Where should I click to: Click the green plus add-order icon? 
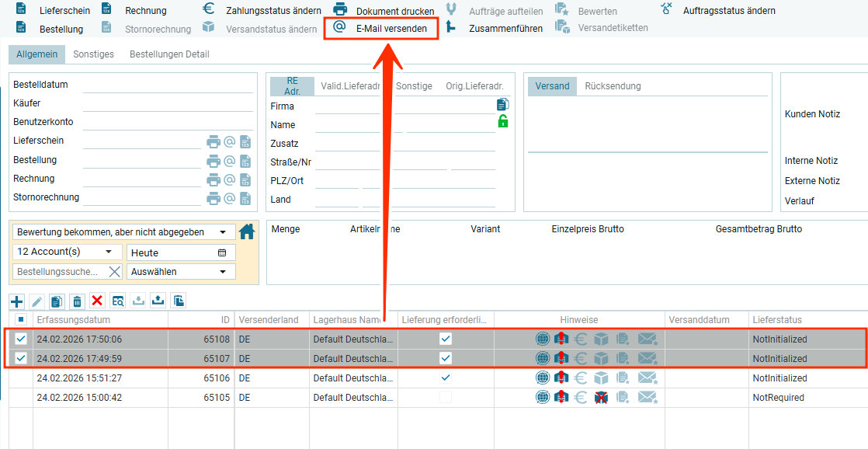pyautogui.click(x=17, y=301)
